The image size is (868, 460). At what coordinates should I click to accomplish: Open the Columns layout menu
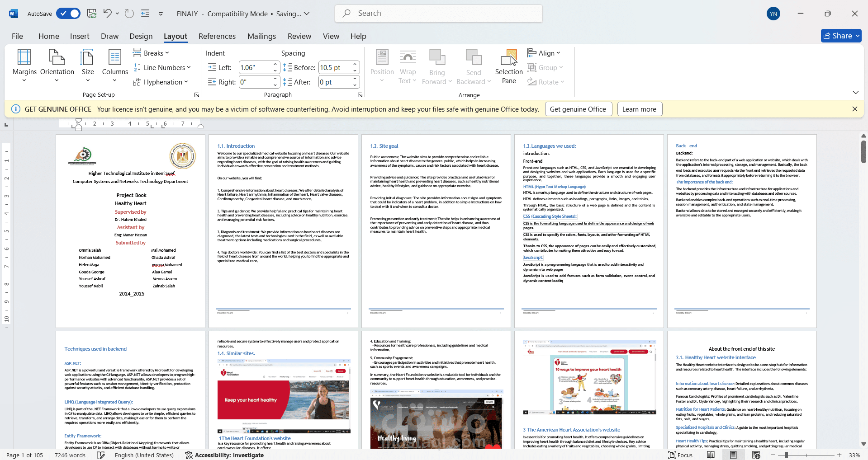click(115, 66)
